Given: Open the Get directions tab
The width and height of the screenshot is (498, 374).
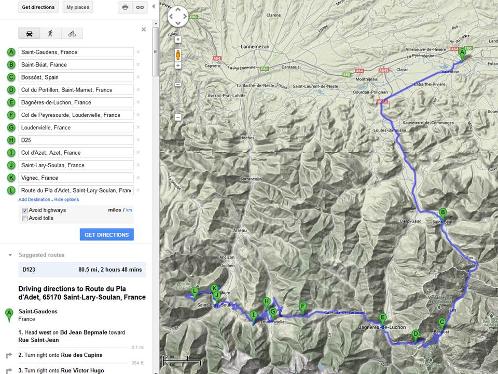Looking at the screenshot, I should coord(38,7).
